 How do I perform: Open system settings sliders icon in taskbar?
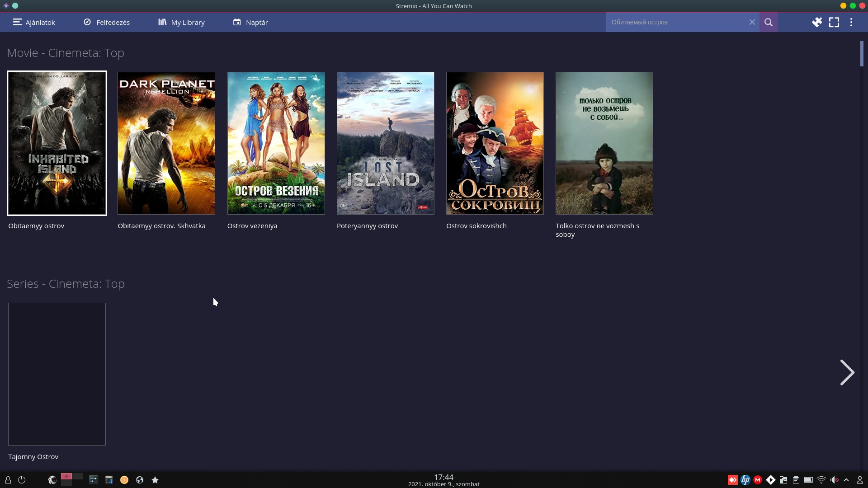point(94,480)
